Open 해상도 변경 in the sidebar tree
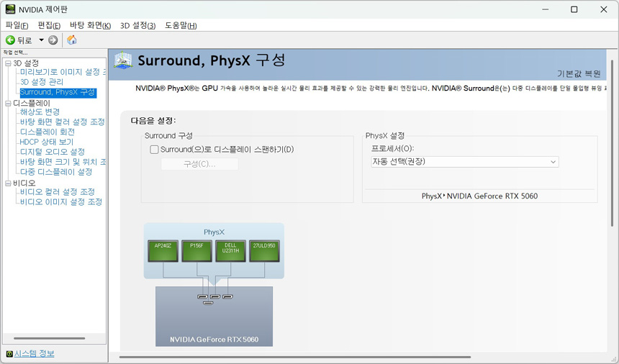619x364 pixels. tap(40, 112)
